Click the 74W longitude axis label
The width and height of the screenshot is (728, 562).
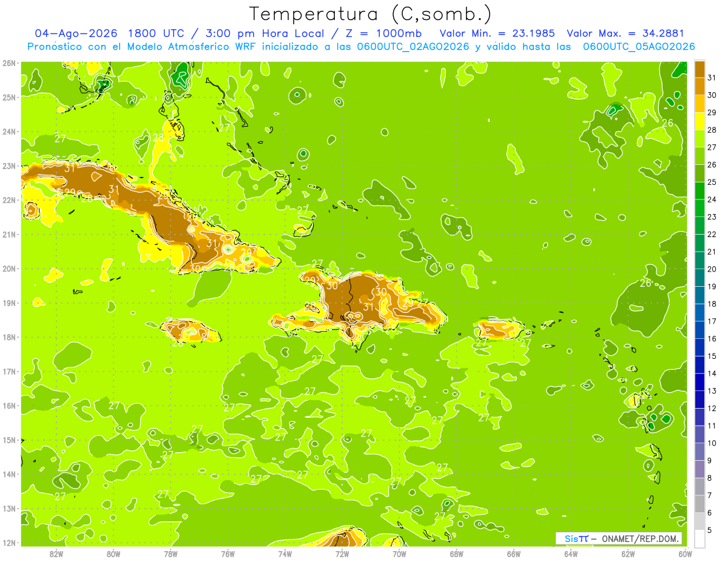point(285,554)
